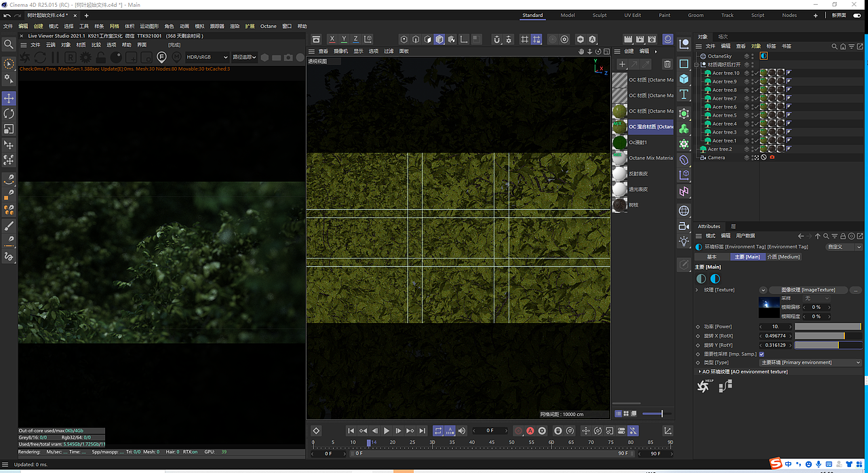Image resolution: width=868 pixels, height=473 pixels.
Task: Select Camera object in object manager
Action: [x=716, y=157]
